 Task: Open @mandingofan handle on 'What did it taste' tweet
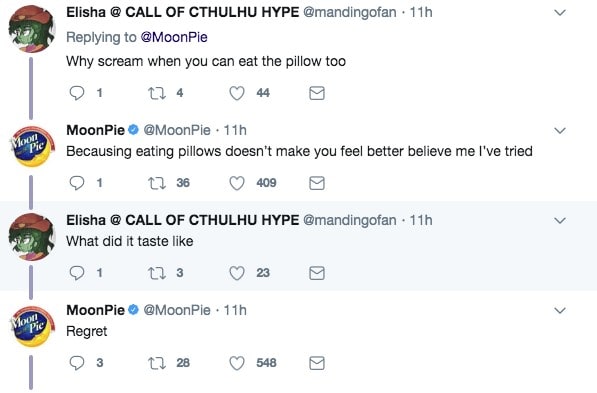(x=350, y=220)
